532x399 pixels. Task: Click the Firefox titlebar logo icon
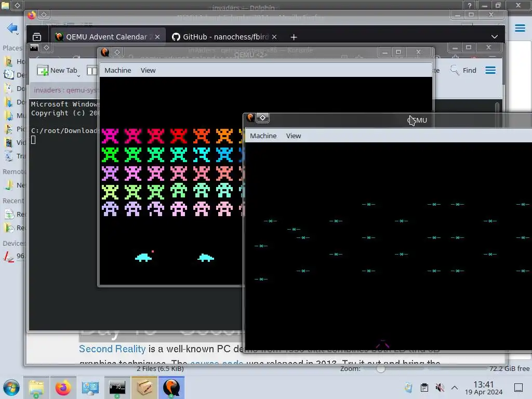click(32, 15)
